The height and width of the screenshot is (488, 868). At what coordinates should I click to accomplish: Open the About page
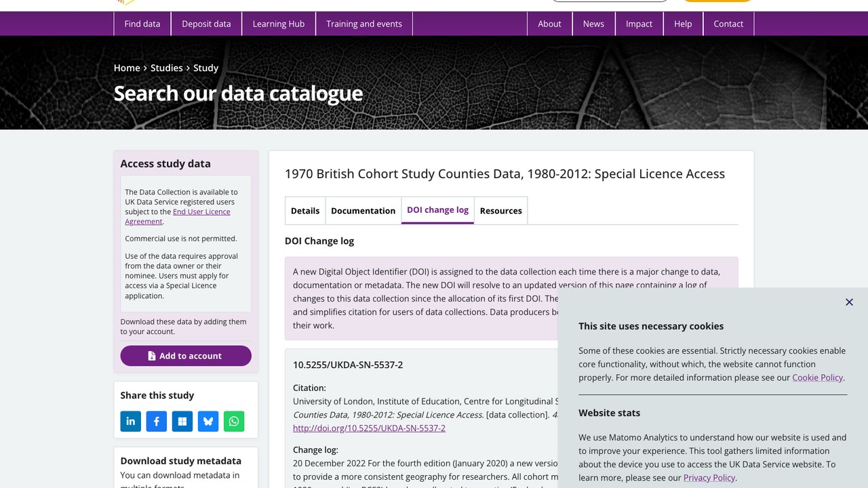point(549,24)
